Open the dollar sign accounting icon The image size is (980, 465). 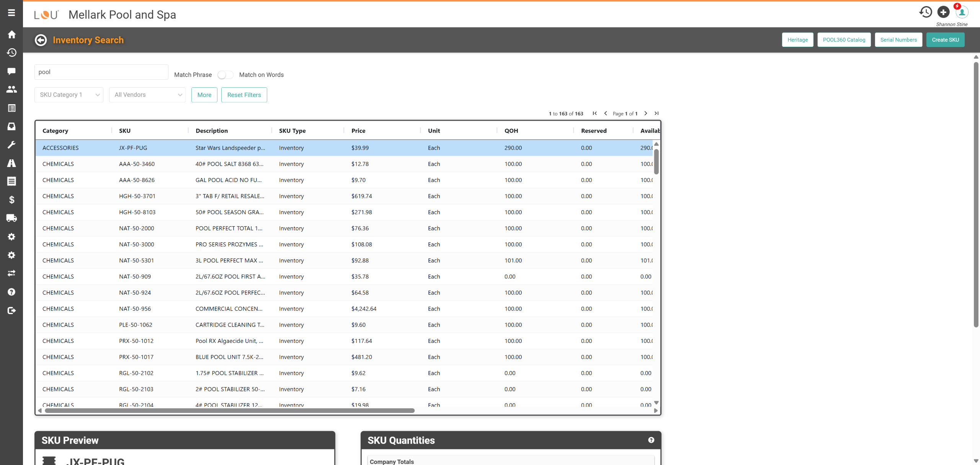[11, 200]
